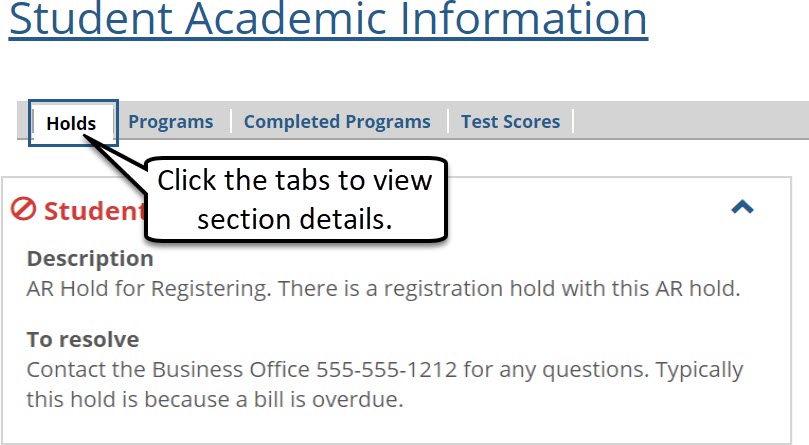The width and height of the screenshot is (809, 445).
Task: Click the 'AR Hold for Registering' sentence
Action: [x=149, y=289]
